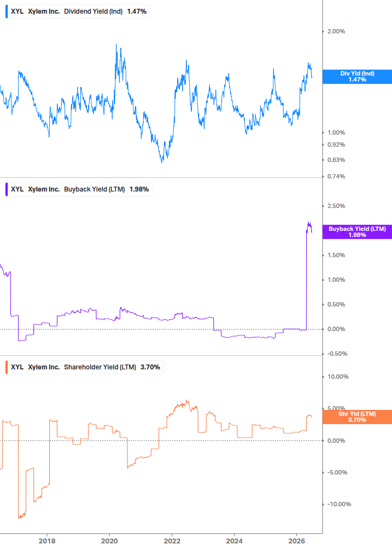Screen dimensions: 392x550
Task: Click the -0.50% tick on buyback yield axis
Action: coord(337,354)
